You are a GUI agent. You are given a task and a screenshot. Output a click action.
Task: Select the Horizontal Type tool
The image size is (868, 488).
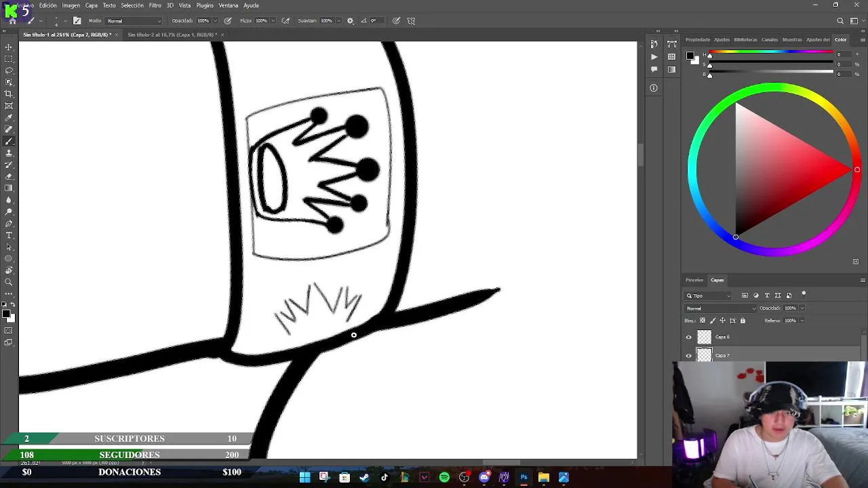click(9, 235)
